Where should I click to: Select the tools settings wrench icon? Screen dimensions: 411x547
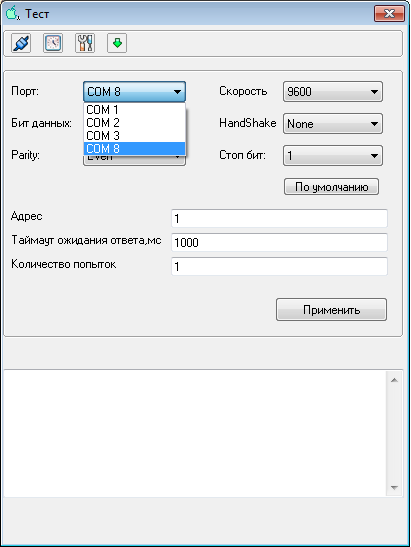pyautogui.click(x=85, y=43)
